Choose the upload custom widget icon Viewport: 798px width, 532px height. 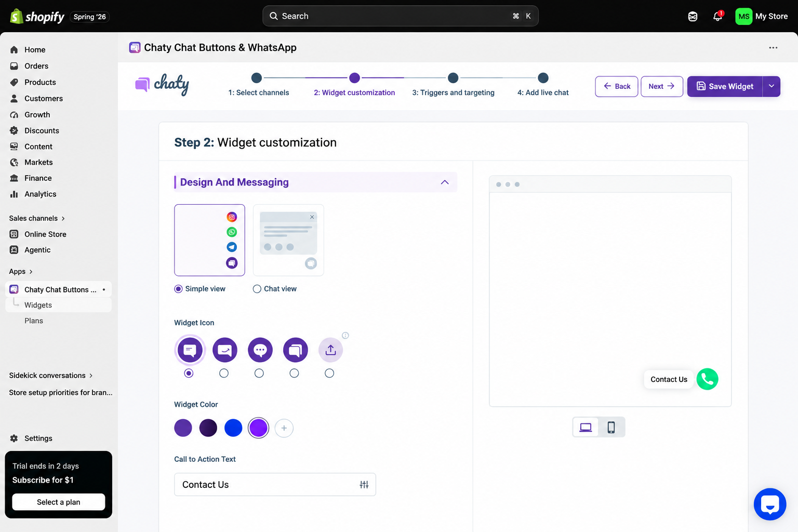[x=330, y=350]
